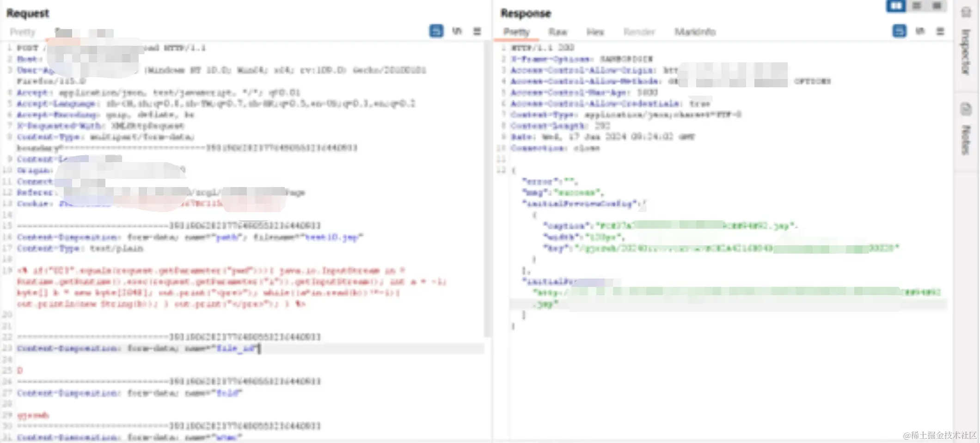This screenshot has width=980, height=443.
Task: Click the Request vertical scrollbar
Action: click(487, 189)
